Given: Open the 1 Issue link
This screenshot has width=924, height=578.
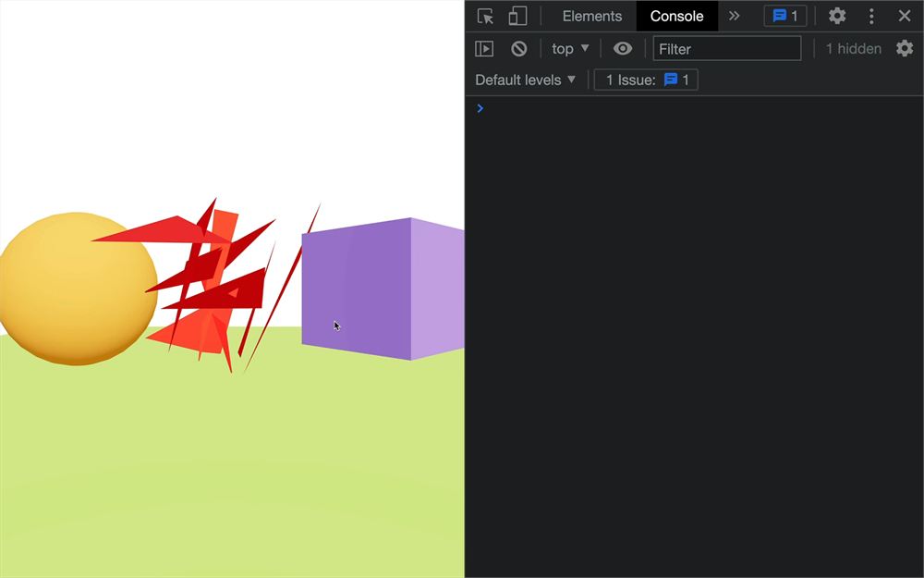Looking at the screenshot, I should 646,80.
